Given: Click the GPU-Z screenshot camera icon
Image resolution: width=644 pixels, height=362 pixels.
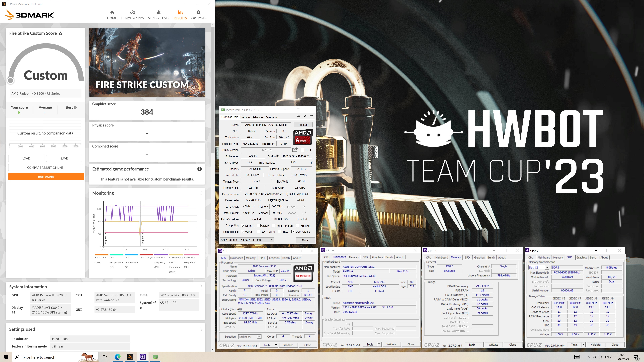Looking at the screenshot, I should (299, 116).
